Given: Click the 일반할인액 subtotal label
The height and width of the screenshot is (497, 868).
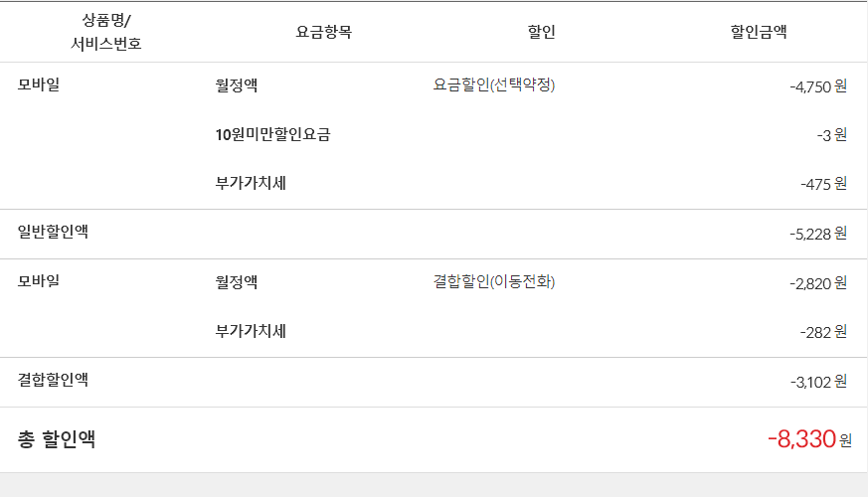Looking at the screenshot, I should (x=53, y=233).
